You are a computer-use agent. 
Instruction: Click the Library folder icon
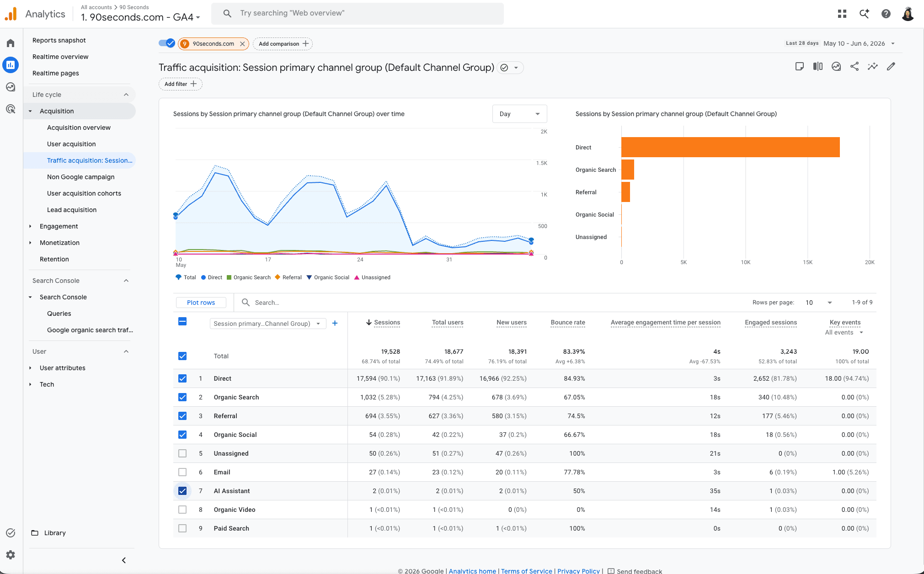[35, 533]
